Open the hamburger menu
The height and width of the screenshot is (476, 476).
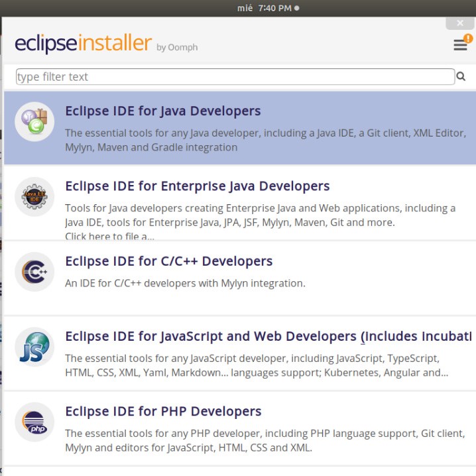459,45
